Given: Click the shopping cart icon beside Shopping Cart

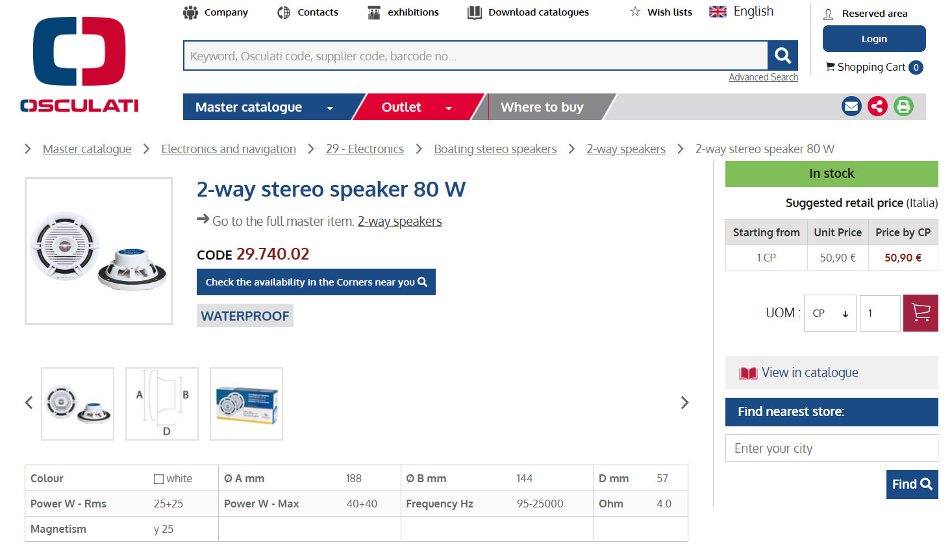Looking at the screenshot, I should 830,66.
